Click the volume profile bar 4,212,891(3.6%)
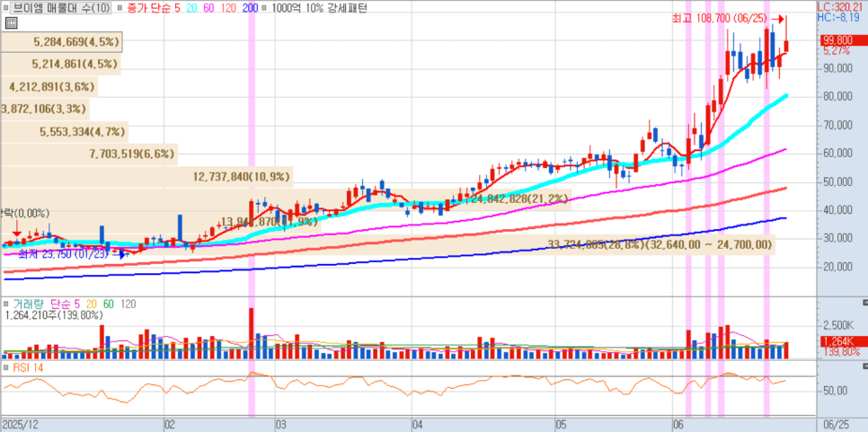Image resolution: width=868 pixels, height=432 pixels. (49, 87)
